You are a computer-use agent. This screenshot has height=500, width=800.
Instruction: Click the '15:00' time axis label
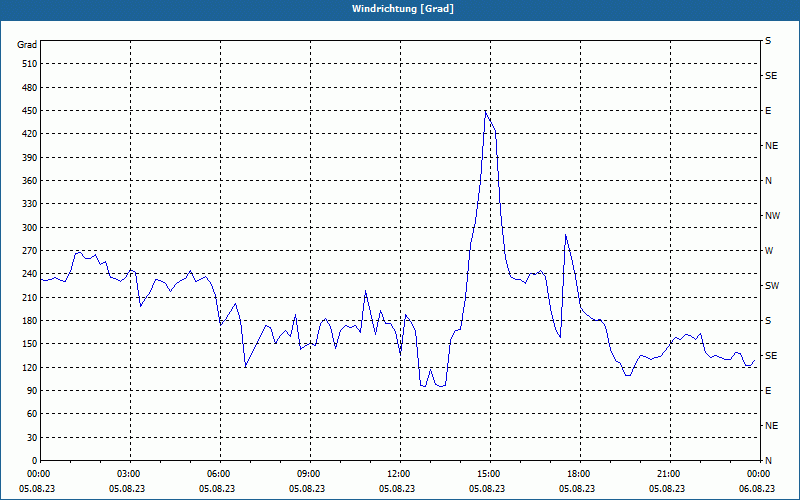pyautogui.click(x=490, y=474)
